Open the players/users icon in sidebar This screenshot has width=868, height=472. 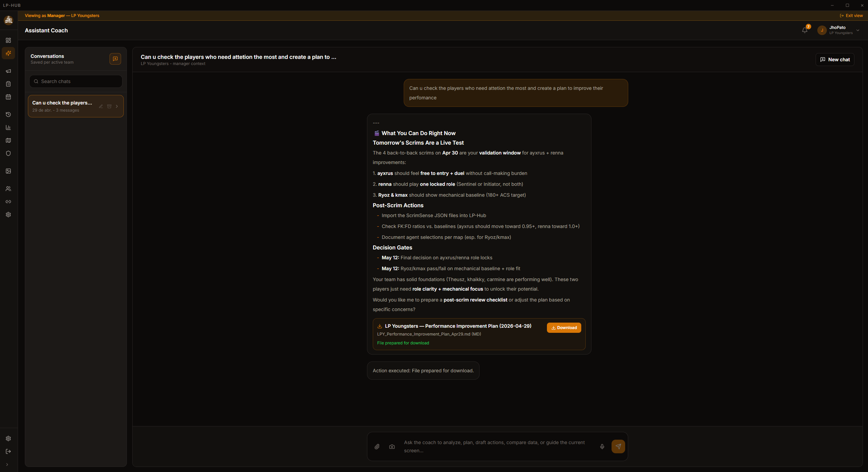(9, 189)
